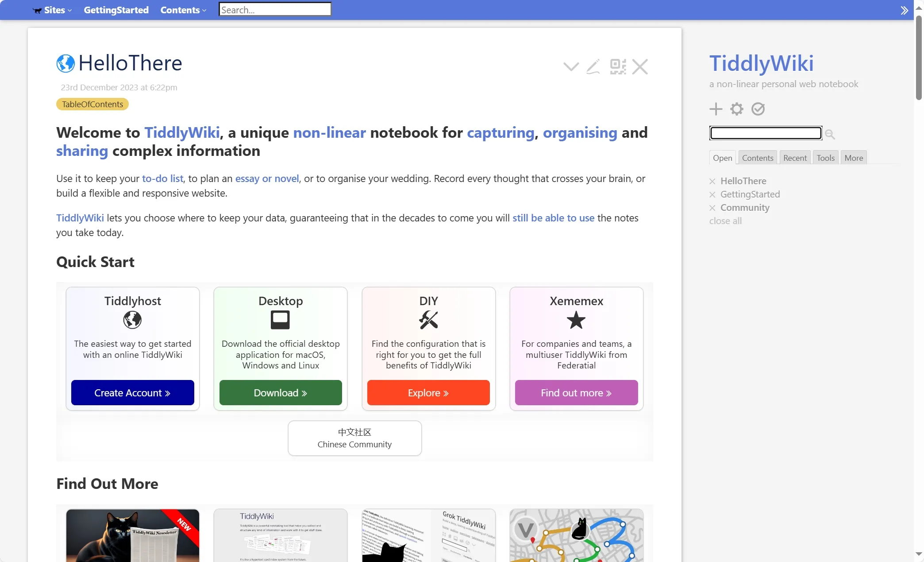Image resolution: width=924 pixels, height=562 pixels.
Task: Click the search input field in sidebar
Action: [766, 133]
